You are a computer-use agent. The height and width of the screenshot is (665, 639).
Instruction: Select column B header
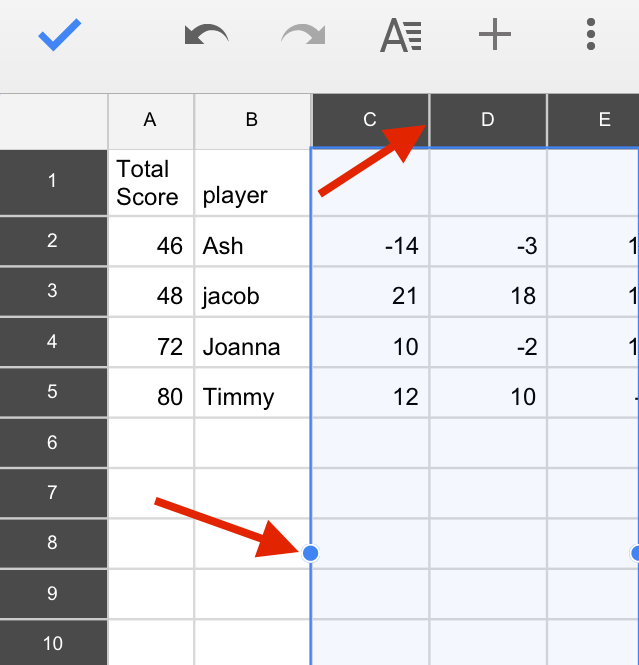click(252, 121)
